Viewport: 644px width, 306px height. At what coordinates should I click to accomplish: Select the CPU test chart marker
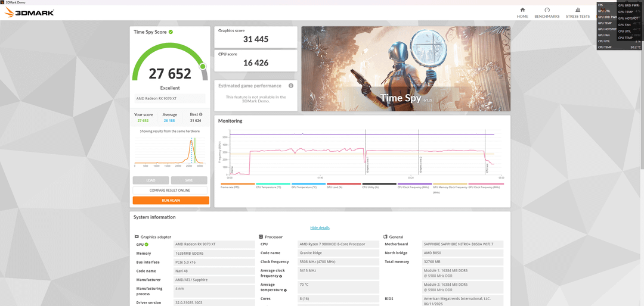(x=487, y=169)
